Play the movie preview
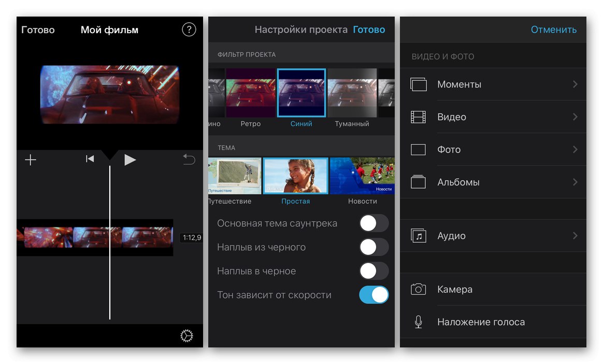This screenshot has height=364, width=603. pyautogui.click(x=130, y=159)
